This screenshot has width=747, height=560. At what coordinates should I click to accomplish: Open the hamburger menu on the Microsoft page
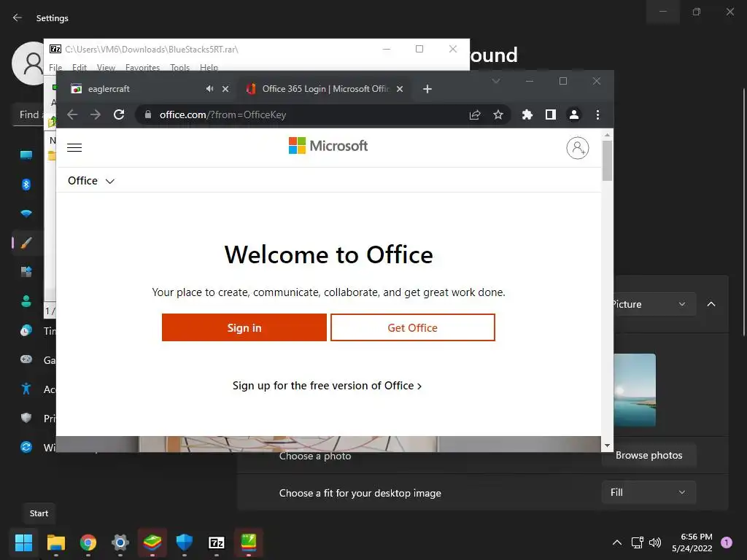pos(74,147)
